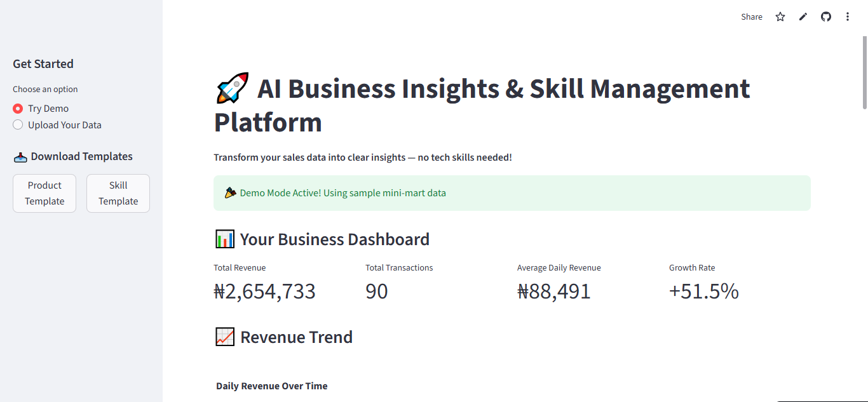
Task: Open the GitHub repository icon
Action: [826, 17]
